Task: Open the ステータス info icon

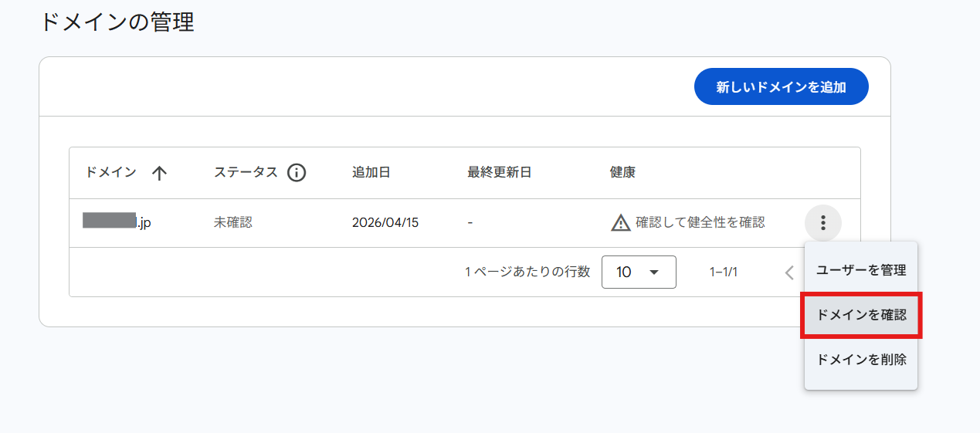Action: (x=297, y=172)
